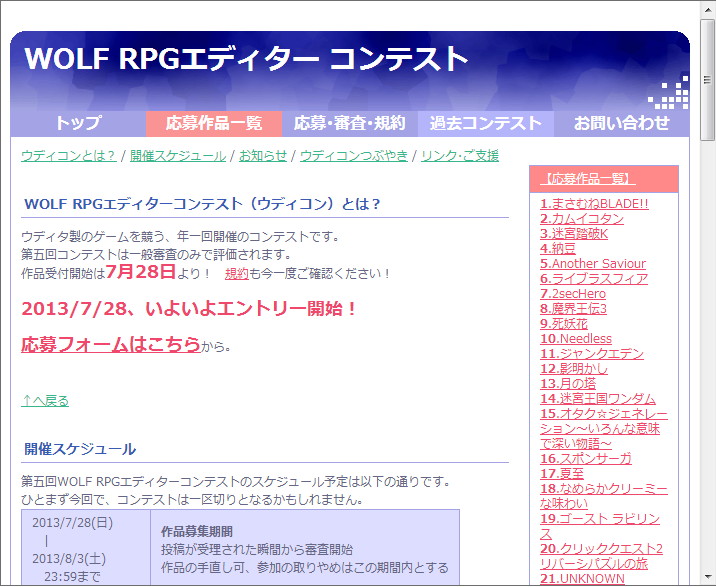Open entry 8.魔界王伝3
This screenshot has height=587, width=716.
click(573, 309)
